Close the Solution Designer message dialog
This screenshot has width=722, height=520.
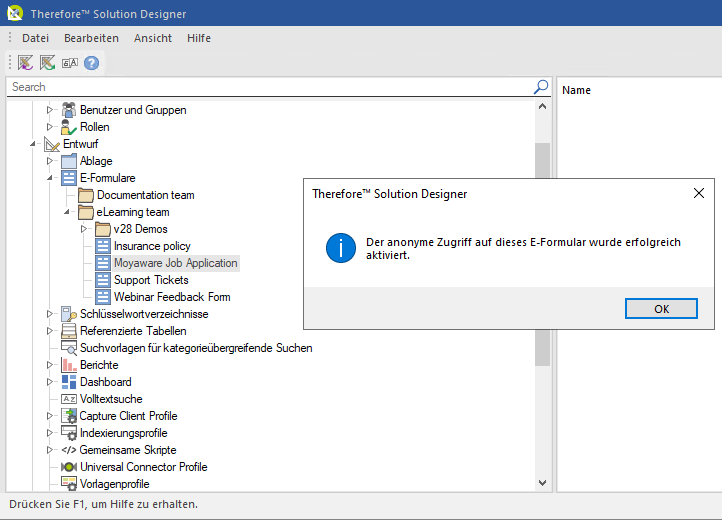click(x=699, y=193)
